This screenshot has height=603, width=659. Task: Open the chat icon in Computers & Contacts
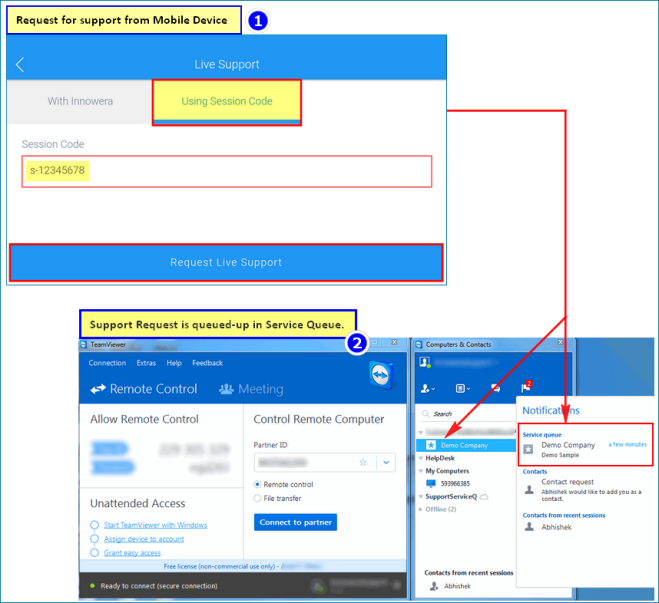[x=496, y=388]
